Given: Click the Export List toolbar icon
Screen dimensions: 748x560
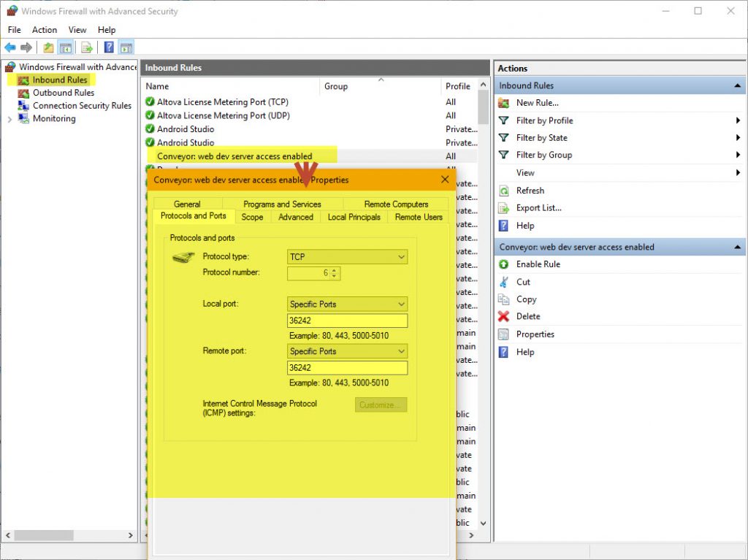Looking at the screenshot, I should click(86, 47).
